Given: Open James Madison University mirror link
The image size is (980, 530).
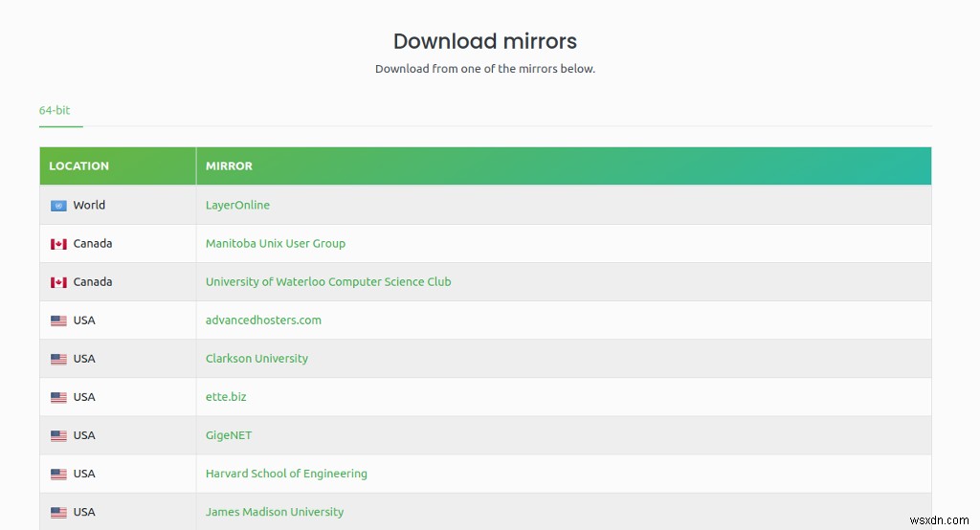Looking at the screenshot, I should tap(275, 512).
